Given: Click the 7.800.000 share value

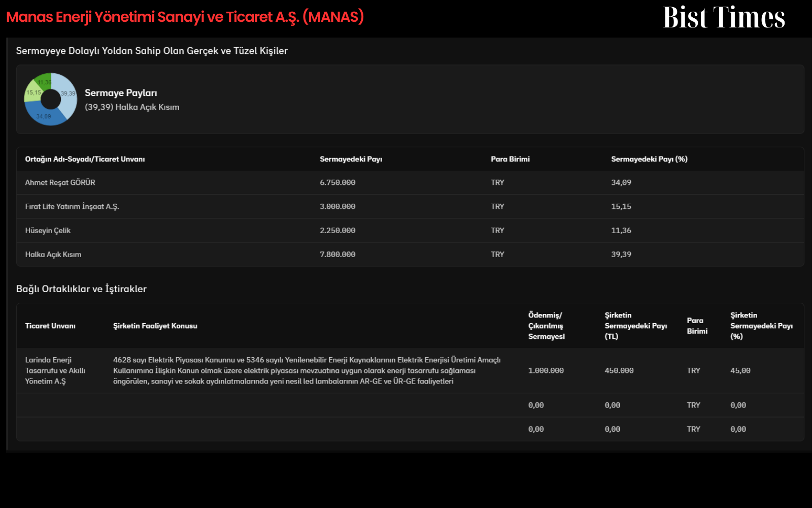Looking at the screenshot, I should [337, 254].
